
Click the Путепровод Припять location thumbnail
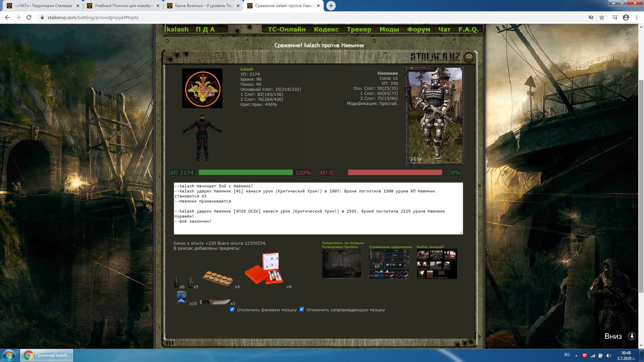coord(342,264)
